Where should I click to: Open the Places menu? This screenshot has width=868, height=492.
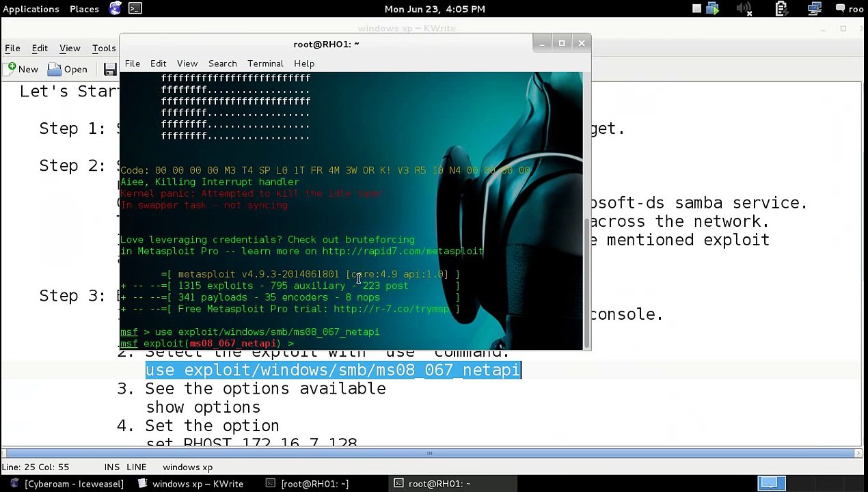click(x=84, y=9)
